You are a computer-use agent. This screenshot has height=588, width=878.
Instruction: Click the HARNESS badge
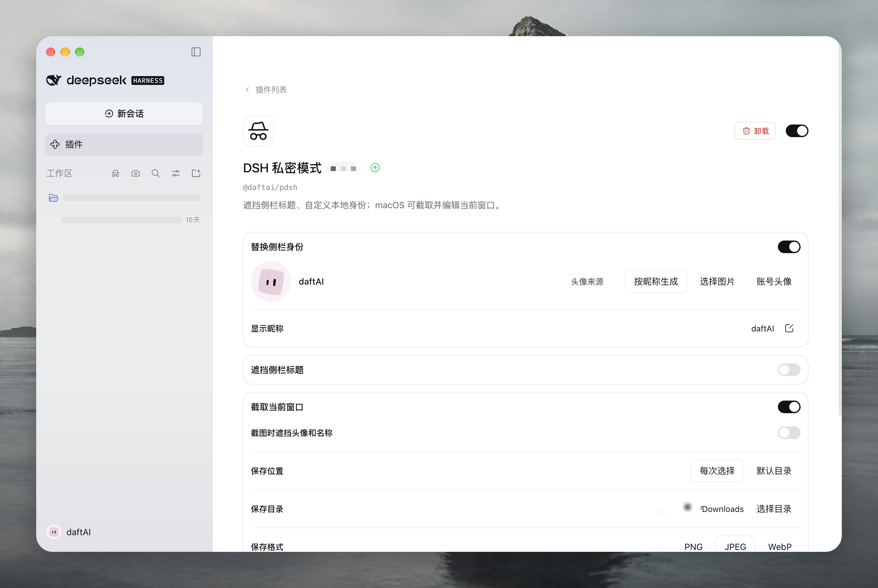148,80
